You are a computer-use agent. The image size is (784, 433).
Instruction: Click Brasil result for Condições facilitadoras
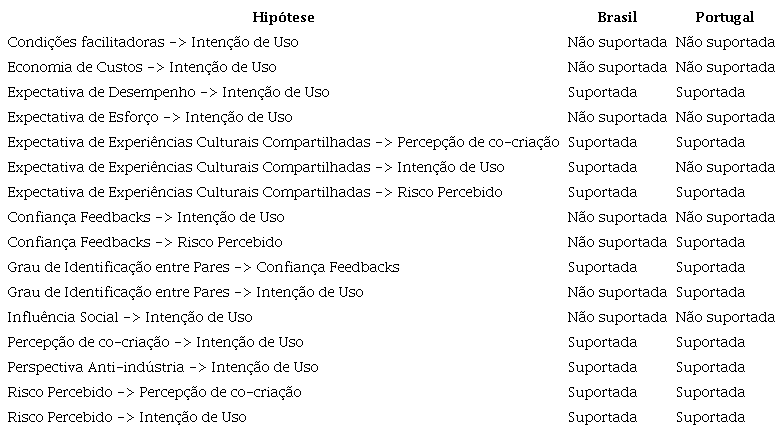tap(616, 42)
